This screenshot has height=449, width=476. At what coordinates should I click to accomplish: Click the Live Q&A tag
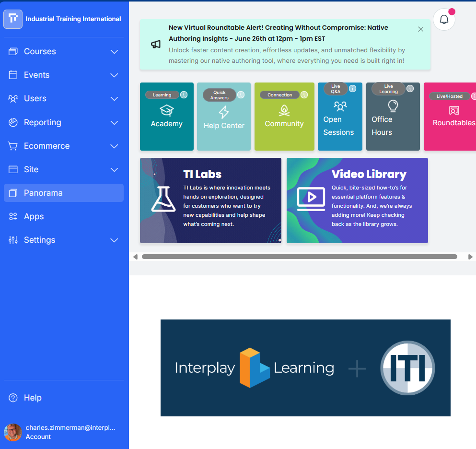(336, 89)
